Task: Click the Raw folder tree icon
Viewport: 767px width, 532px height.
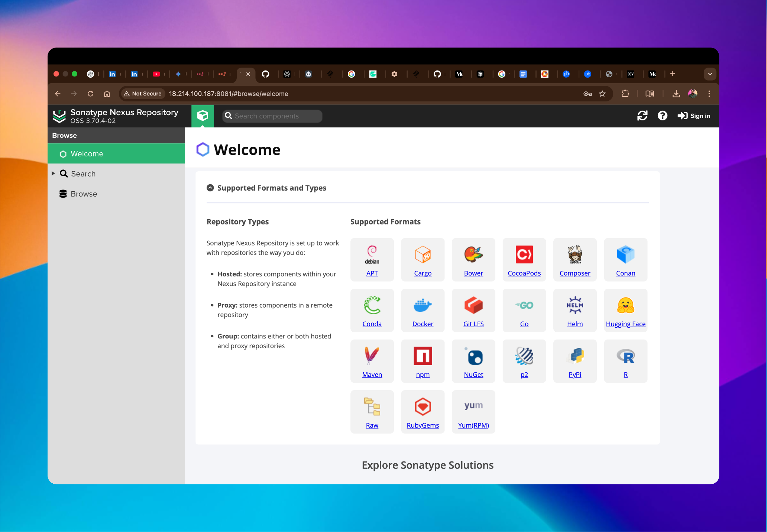Action: click(372, 406)
